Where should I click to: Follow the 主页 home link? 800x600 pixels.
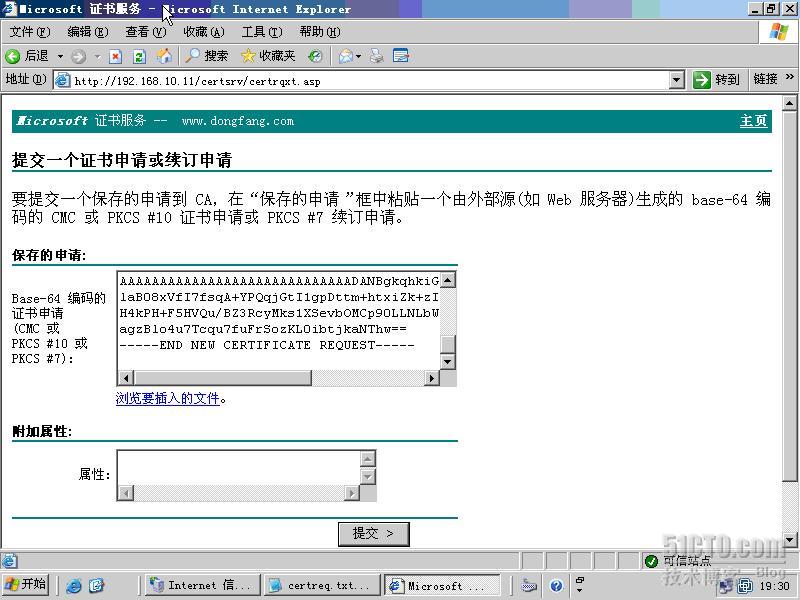(x=754, y=121)
